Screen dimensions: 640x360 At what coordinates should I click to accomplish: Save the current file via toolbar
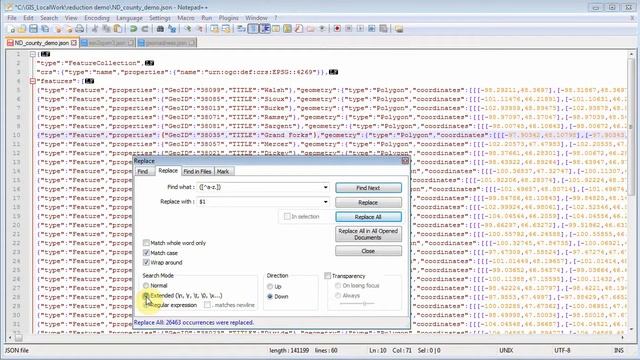[33, 29]
